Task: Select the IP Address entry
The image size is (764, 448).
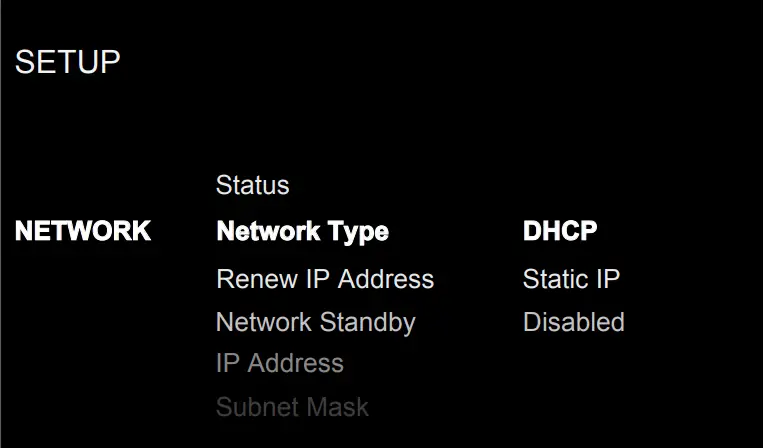Action: pos(279,363)
